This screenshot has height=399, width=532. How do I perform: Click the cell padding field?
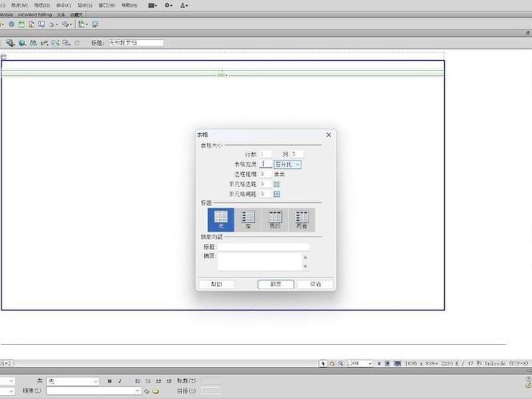pos(265,184)
